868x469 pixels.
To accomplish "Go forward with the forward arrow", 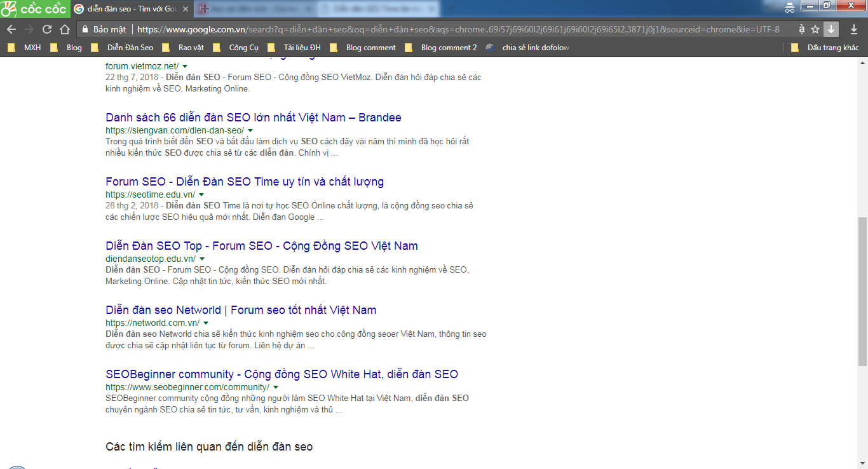I will tap(29, 29).
